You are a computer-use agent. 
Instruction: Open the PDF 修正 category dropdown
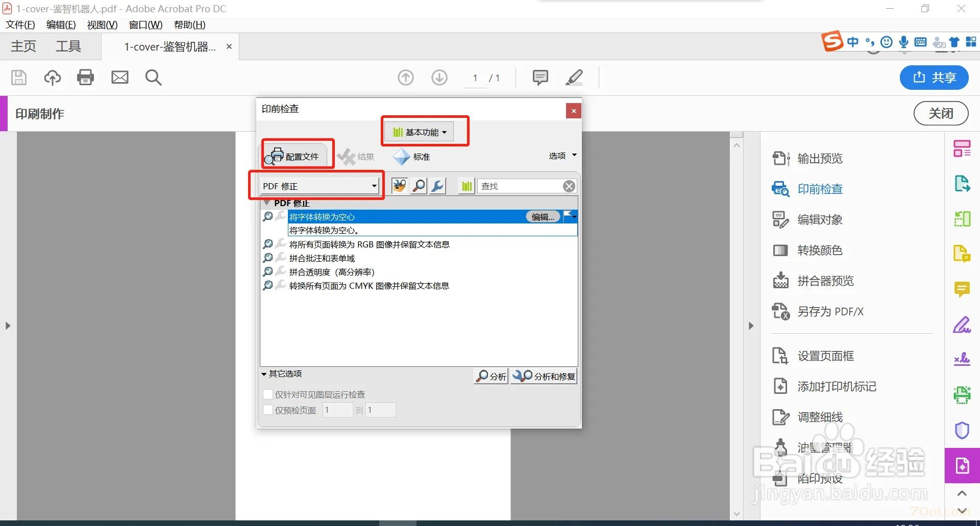point(320,186)
